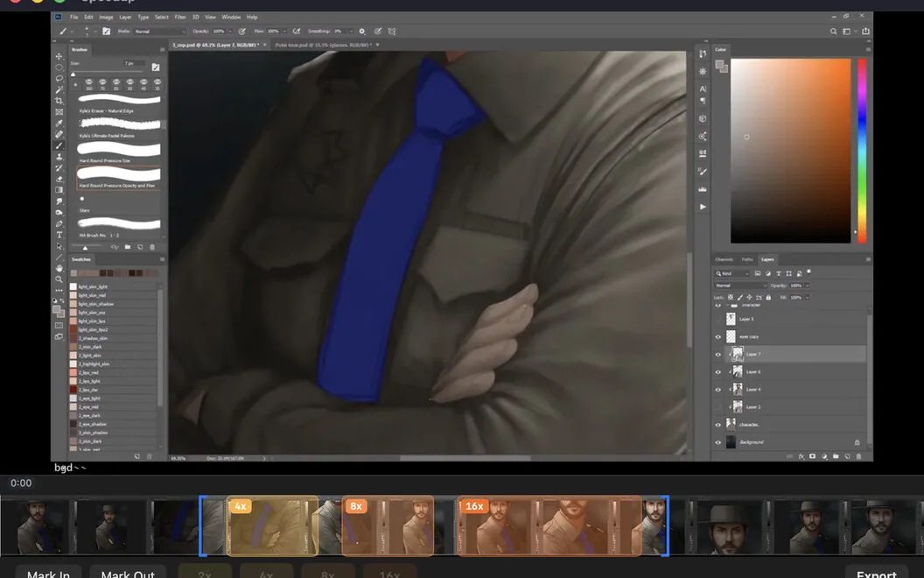Select the Brush tool in toolbar
The height and width of the screenshot is (578, 924).
[x=59, y=145]
